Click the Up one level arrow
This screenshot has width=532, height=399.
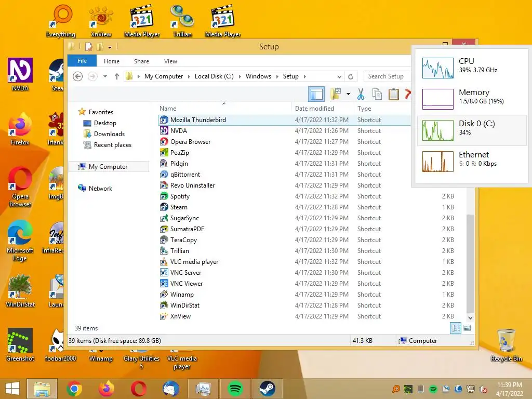point(117,76)
